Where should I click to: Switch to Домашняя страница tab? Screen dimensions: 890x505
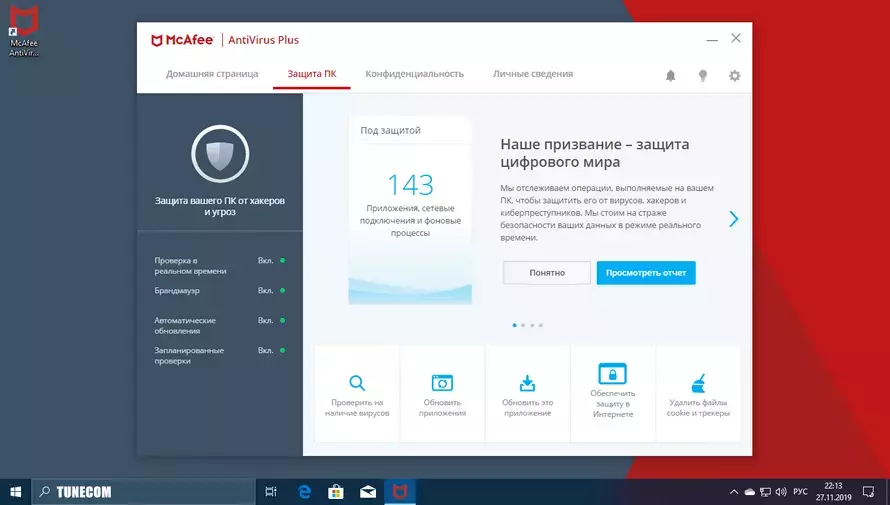pyautogui.click(x=212, y=74)
